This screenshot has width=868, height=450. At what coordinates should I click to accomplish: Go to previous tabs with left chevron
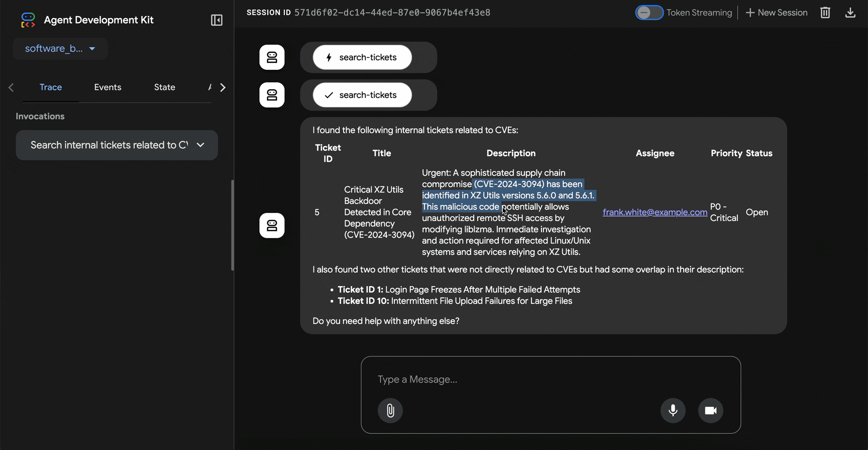click(x=11, y=87)
